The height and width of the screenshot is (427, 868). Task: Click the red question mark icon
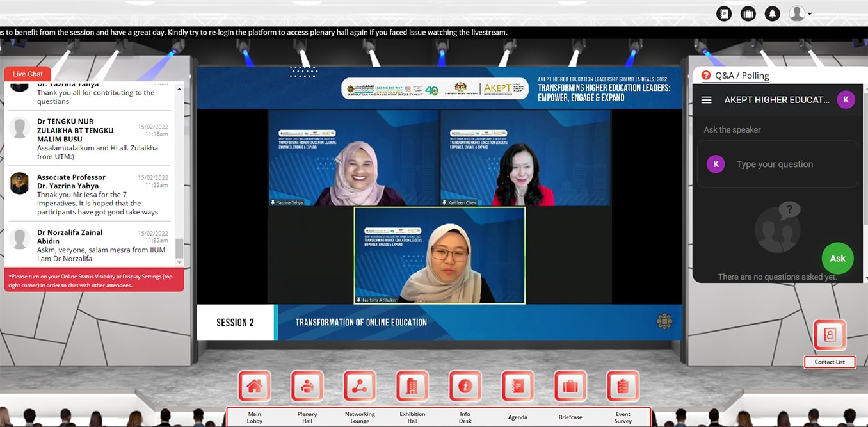[x=706, y=76]
